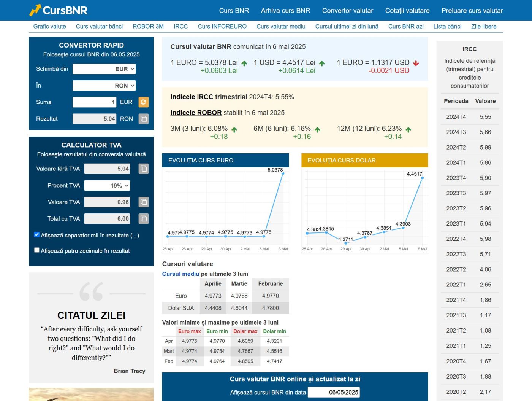Enable Afișează patru zecimale în rezultat

(37, 250)
